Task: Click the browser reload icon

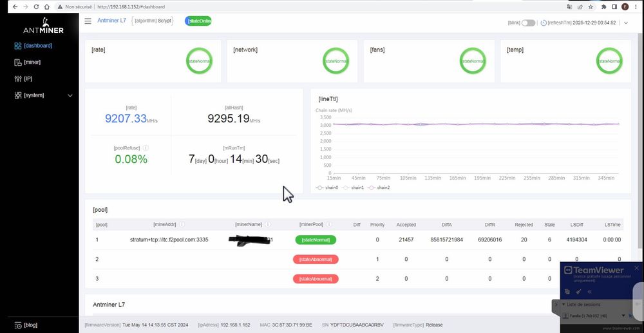Action: 36,7
